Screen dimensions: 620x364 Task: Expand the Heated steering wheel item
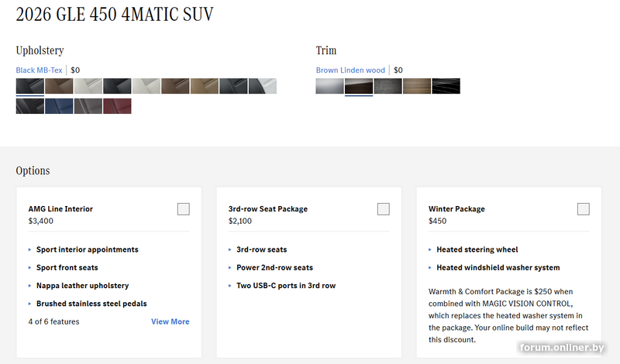click(477, 250)
